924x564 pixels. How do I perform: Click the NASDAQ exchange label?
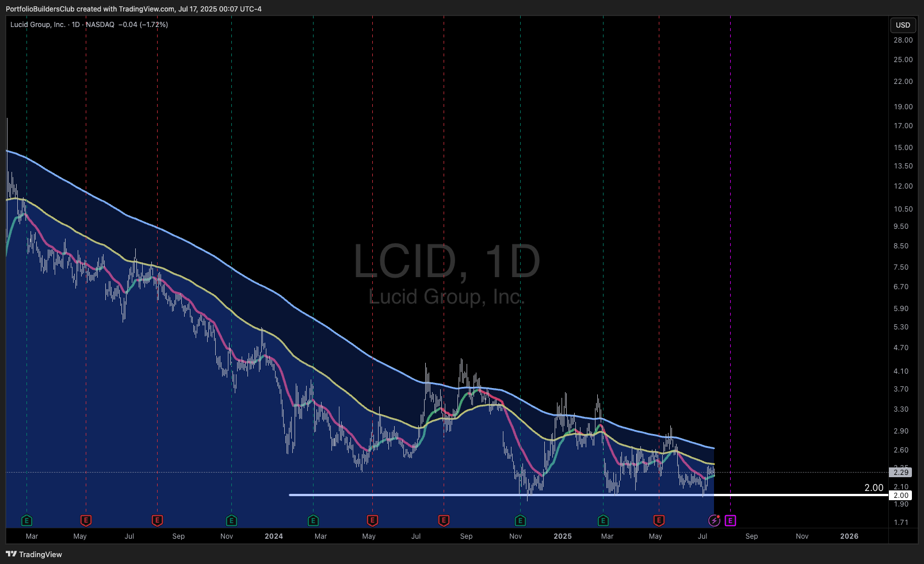pos(100,25)
